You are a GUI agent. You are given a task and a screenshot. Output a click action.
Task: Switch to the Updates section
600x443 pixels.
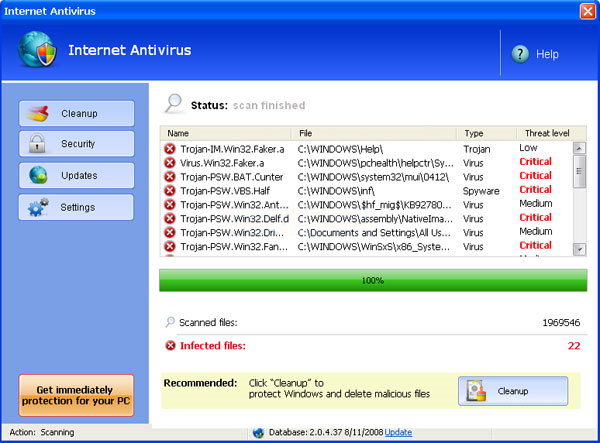(x=76, y=175)
